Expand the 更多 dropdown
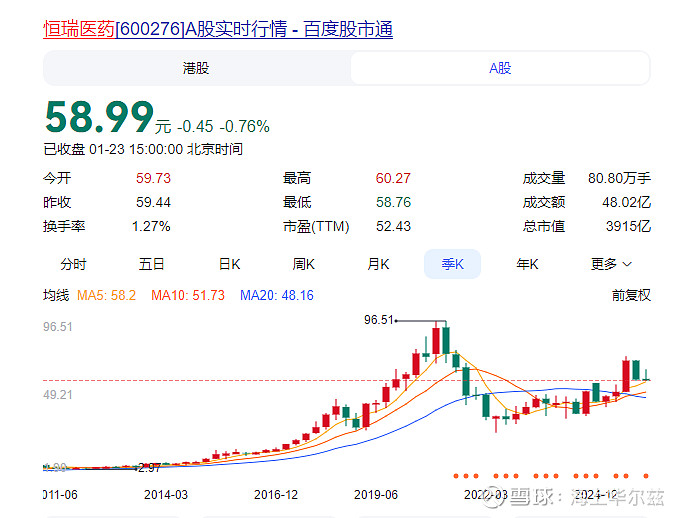 point(611,264)
